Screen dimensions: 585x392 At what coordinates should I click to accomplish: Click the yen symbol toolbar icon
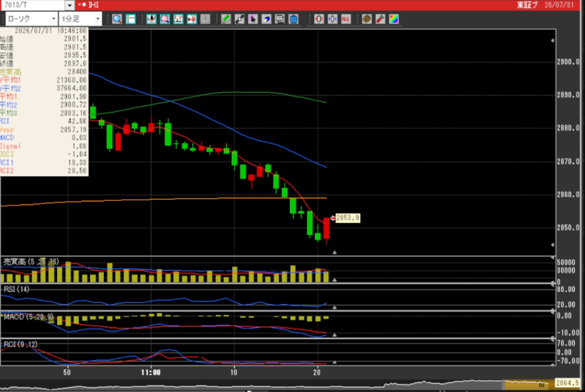[192, 19]
